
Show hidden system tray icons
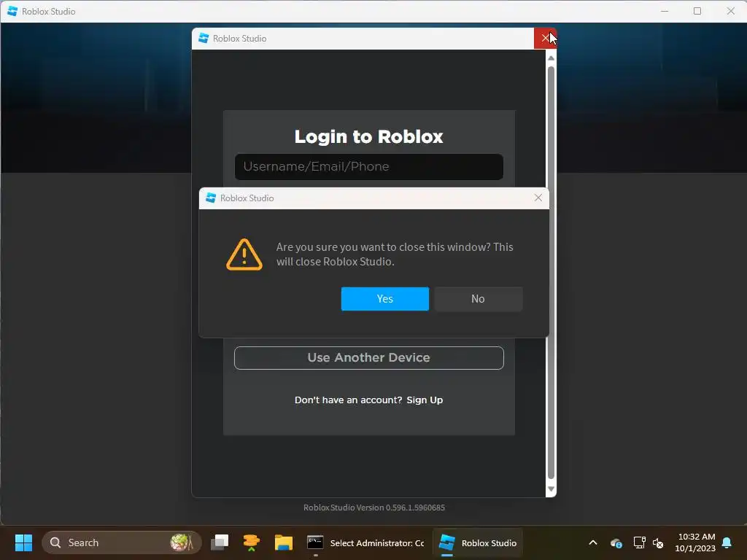pos(592,542)
